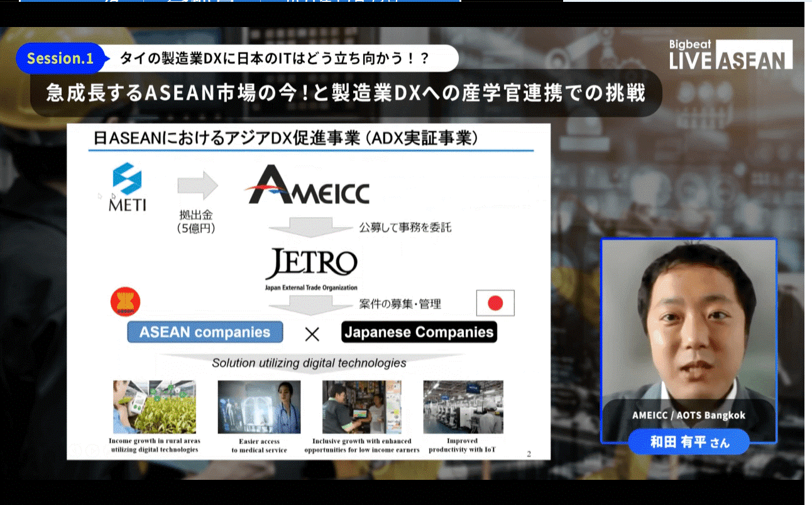Click the doctor medical service photo

point(259,407)
